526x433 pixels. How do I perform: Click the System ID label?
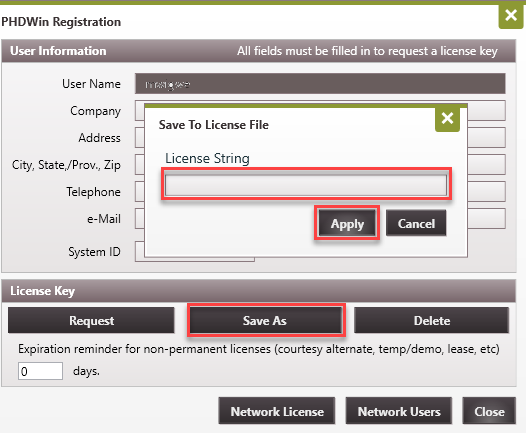[x=94, y=252]
